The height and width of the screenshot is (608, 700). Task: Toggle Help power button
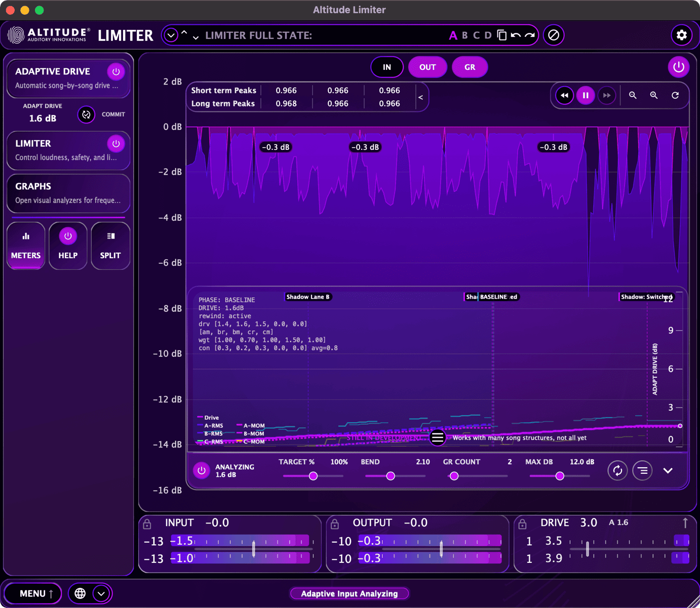(x=68, y=236)
